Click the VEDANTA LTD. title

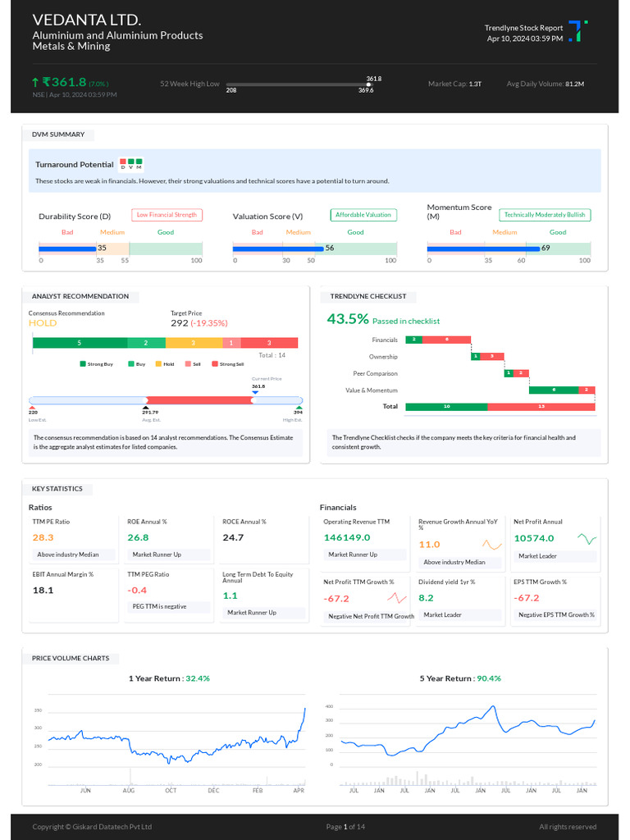coord(87,20)
